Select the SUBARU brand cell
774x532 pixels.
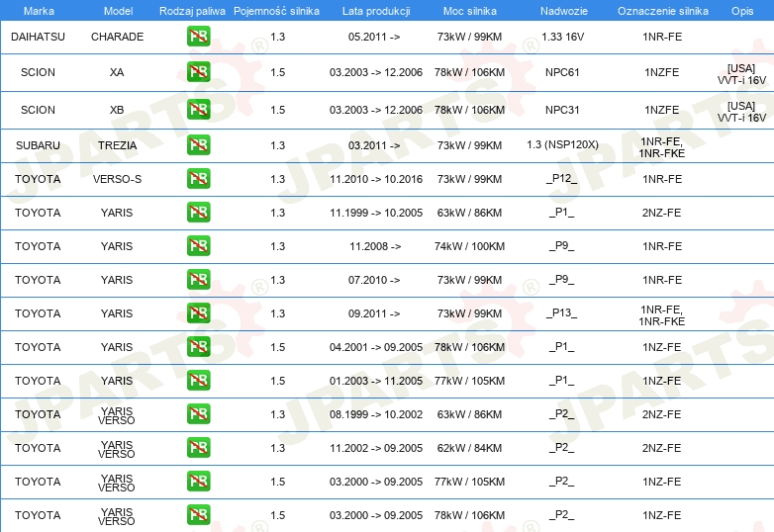(x=38, y=145)
